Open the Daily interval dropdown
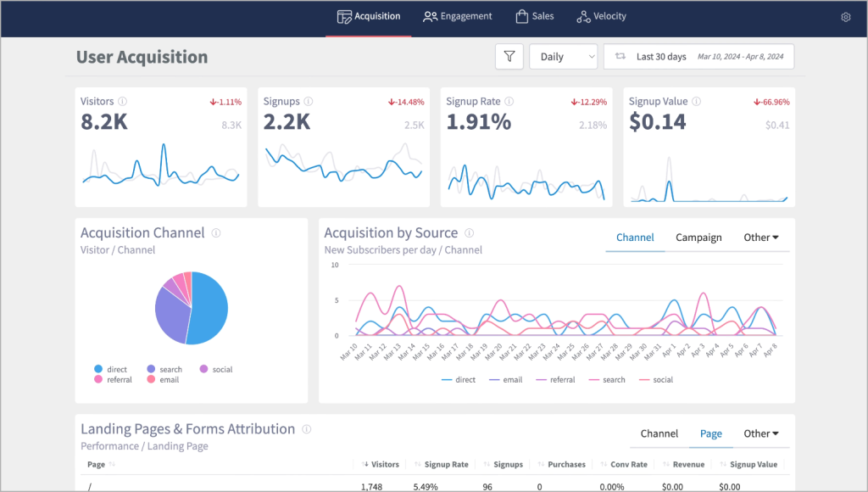Viewport: 868px width, 492px height. pos(563,57)
